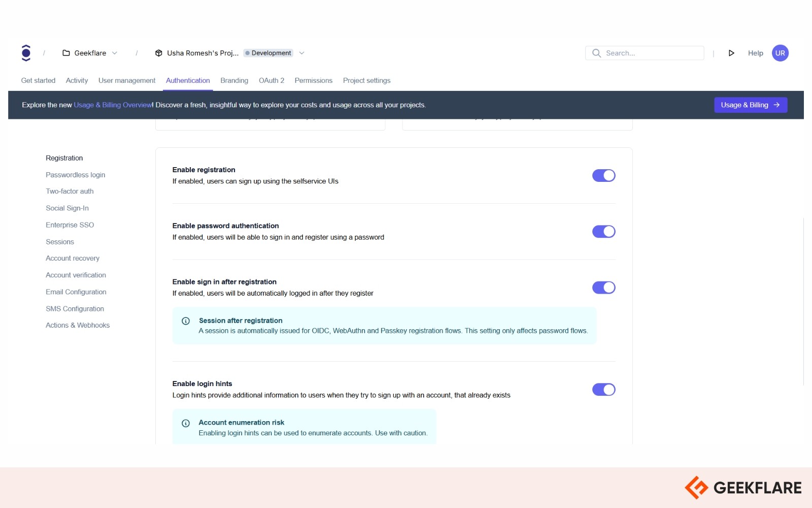812x508 pixels.
Task: Click the arrow on Usage & Billing button
Action: click(x=776, y=105)
